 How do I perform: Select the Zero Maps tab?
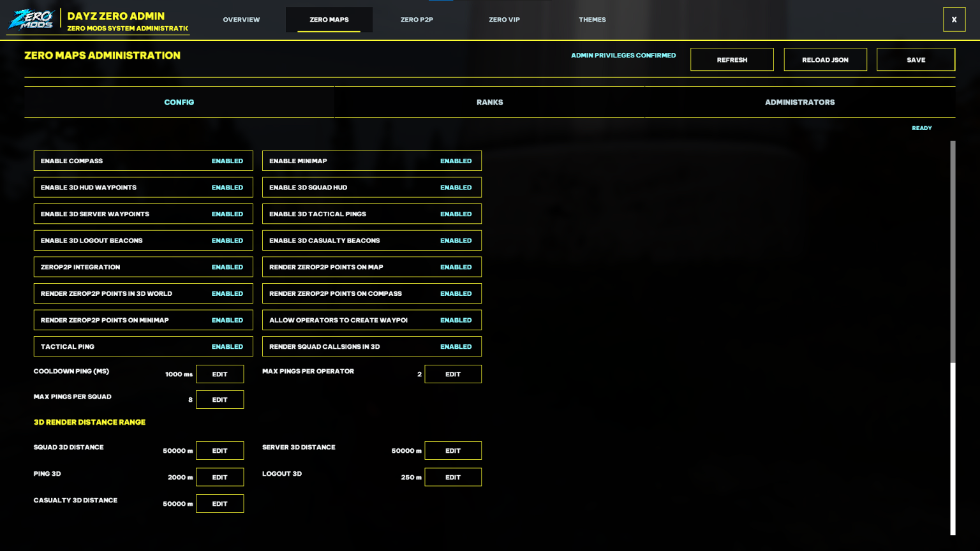pyautogui.click(x=329, y=20)
